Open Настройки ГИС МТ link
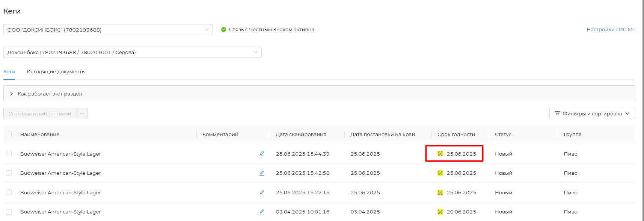 611,30
